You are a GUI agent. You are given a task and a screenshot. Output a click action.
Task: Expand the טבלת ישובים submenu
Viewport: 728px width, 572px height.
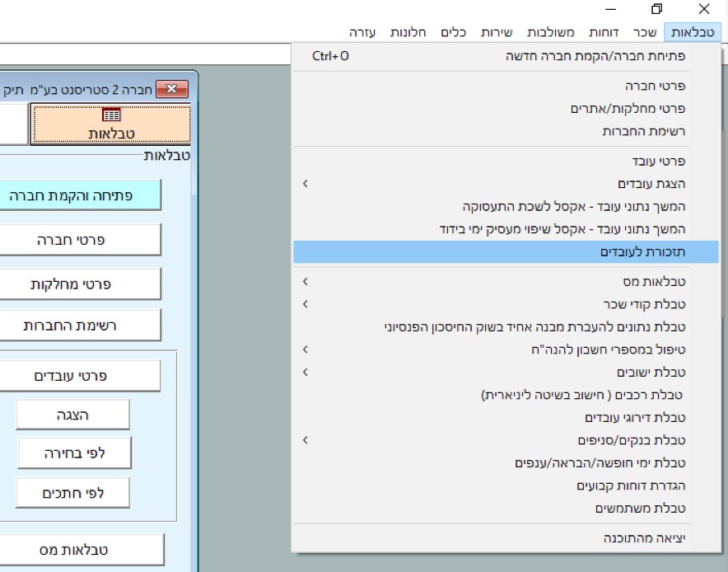pos(506,373)
